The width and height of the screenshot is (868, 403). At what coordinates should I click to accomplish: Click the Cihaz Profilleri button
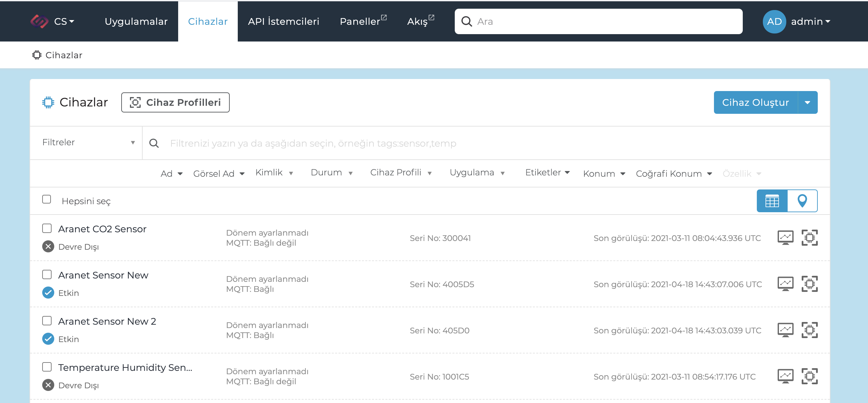[x=175, y=102]
